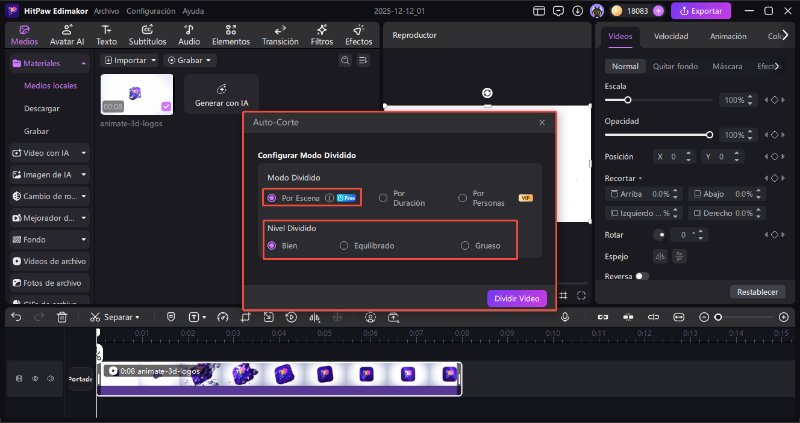The height and width of the screenshot is (423, 800).
Task: Select the Por Escena radio option
Action: 271,198
